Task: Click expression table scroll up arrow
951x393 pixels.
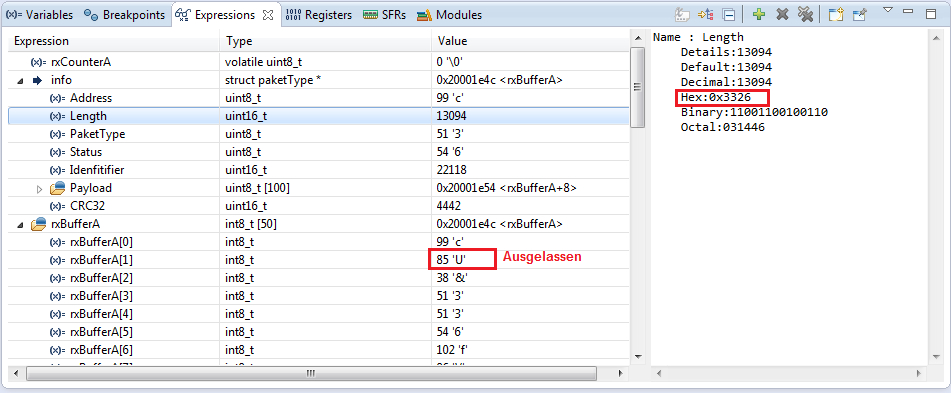Action: pyautogui.click(x=637, y=39)
